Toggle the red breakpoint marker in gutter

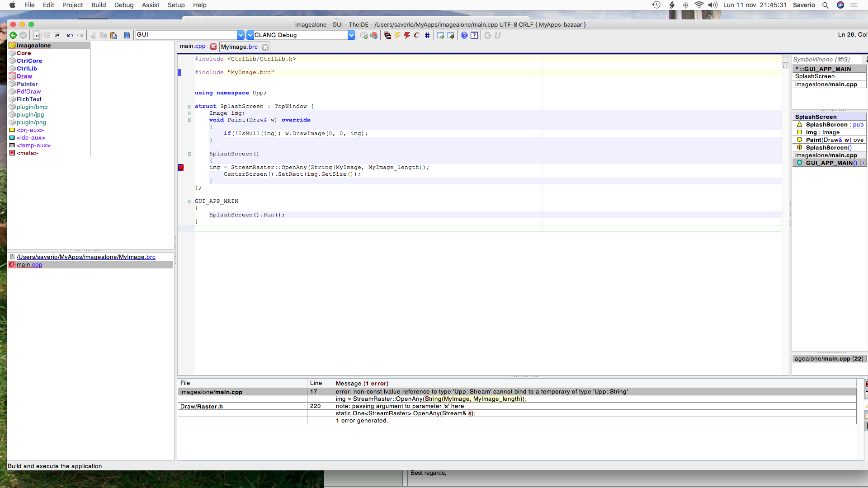[x=181, y=167]
